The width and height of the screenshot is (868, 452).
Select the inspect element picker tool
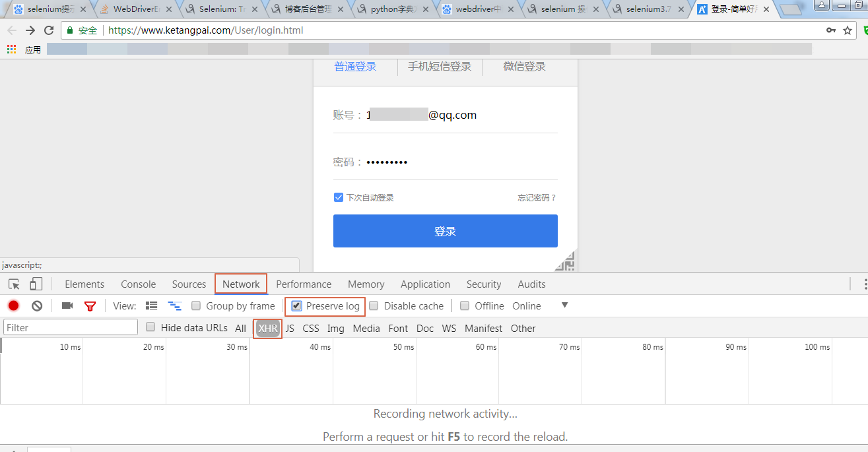13,284
